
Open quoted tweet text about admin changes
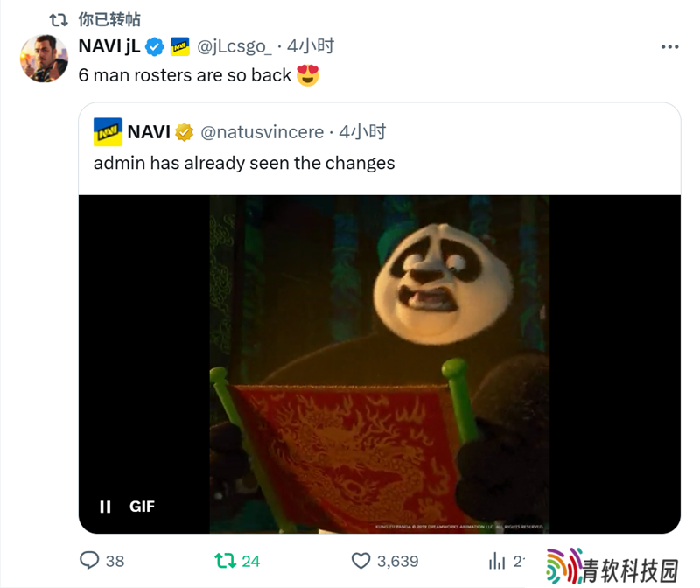[244, 163]
